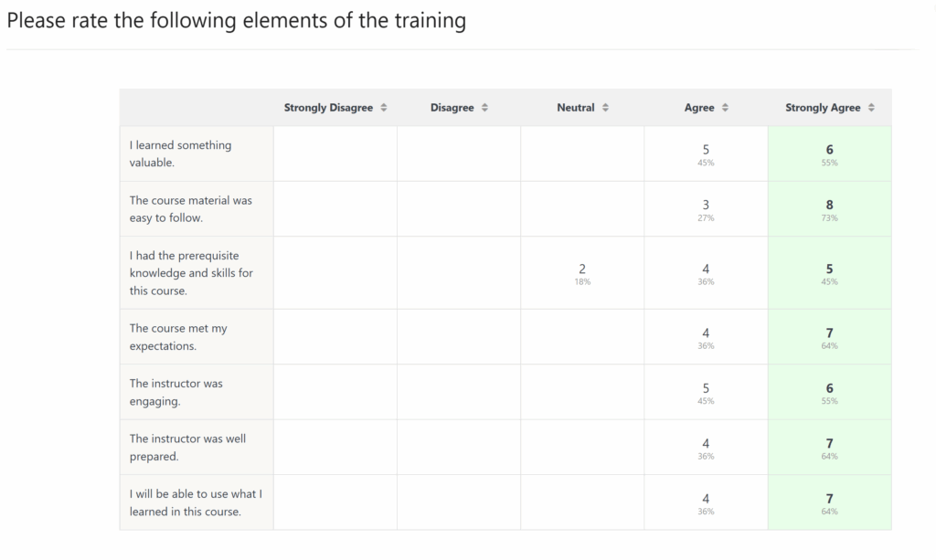
Task: Click 'The course met my expectations.' row label
Action: point(178,337)
